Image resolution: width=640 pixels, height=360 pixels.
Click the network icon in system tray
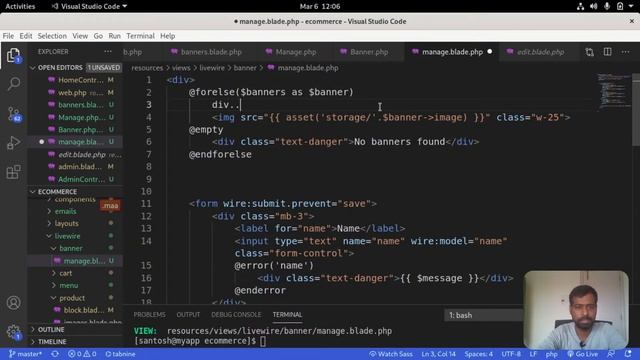580,6
